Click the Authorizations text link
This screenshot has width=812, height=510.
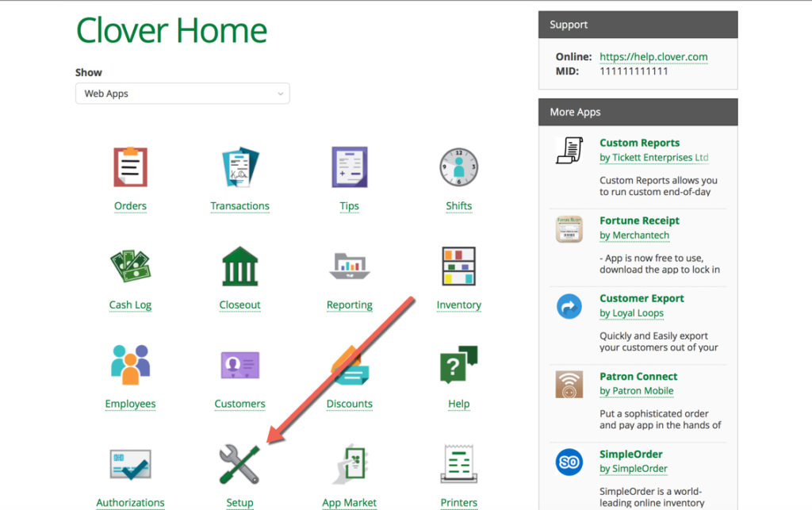click(x=131, y=503)
